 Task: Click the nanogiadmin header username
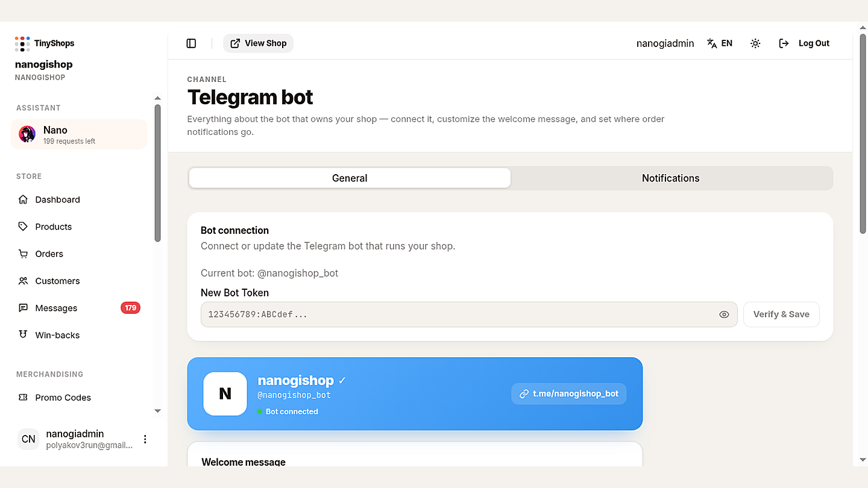(665, 43)
